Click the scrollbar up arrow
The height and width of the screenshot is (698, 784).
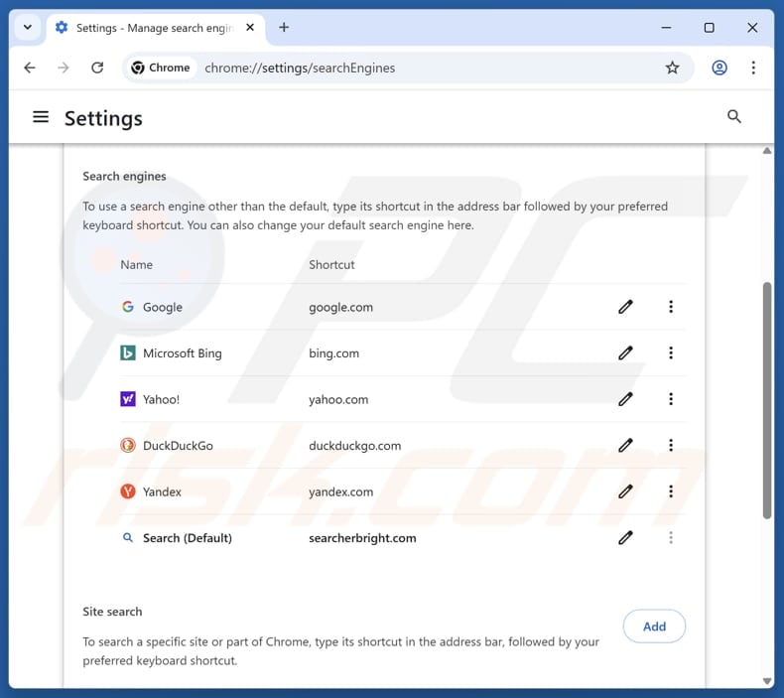(x=767, y=151)
